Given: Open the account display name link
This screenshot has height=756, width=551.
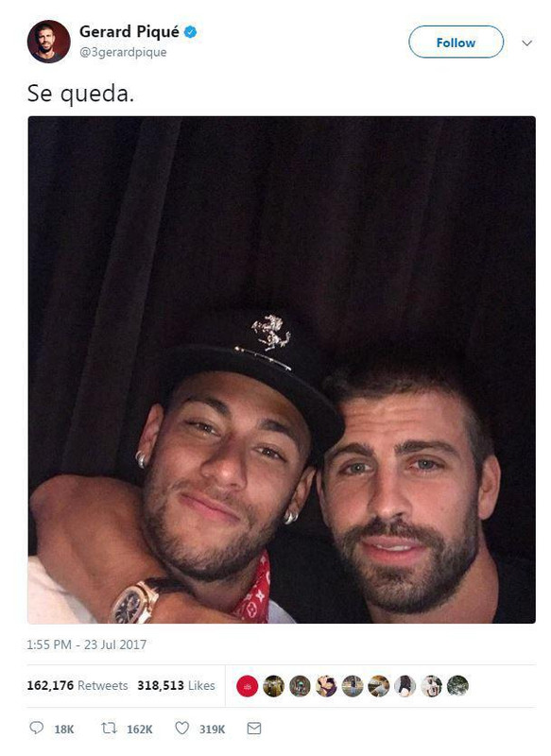Looking at the screenshot, I should 129,32.
